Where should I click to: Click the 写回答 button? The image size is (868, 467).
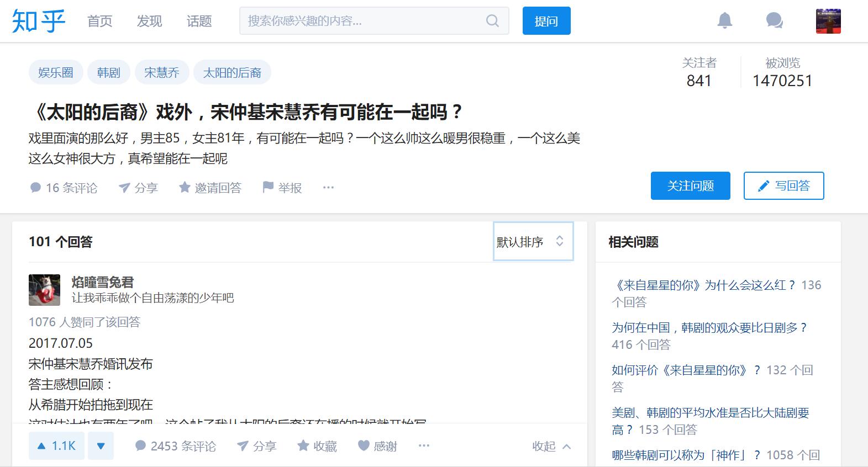[x=784, y=185]
